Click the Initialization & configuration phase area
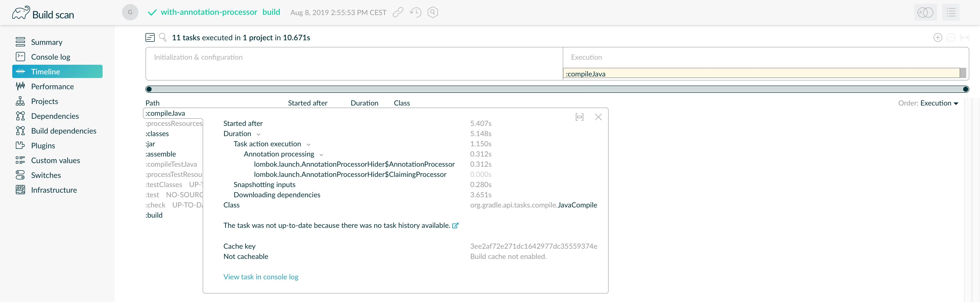This screenshot has width=980, height=302. coord(354,63)
